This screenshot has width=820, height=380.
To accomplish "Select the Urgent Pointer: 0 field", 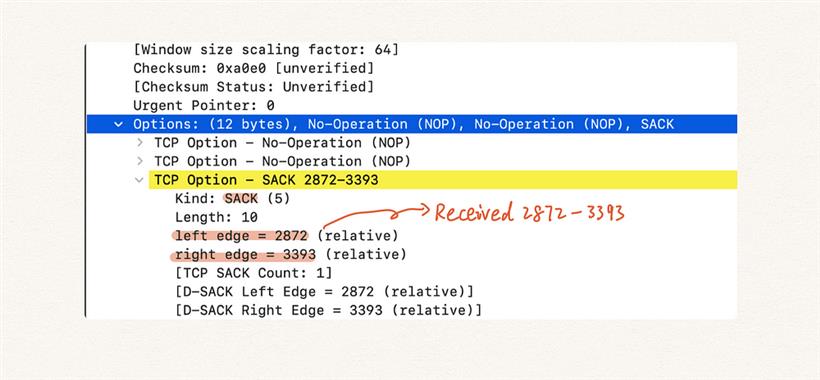I will (x=203, y=106).
